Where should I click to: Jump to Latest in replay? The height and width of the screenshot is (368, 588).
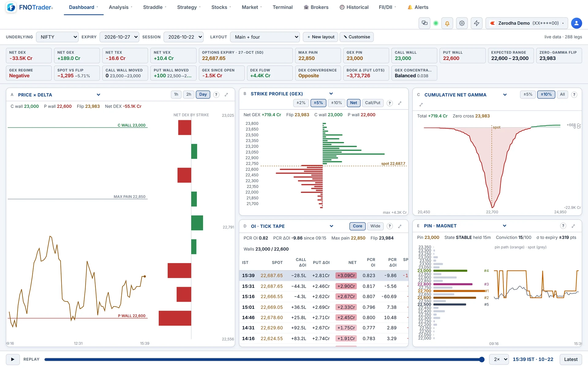571,359
